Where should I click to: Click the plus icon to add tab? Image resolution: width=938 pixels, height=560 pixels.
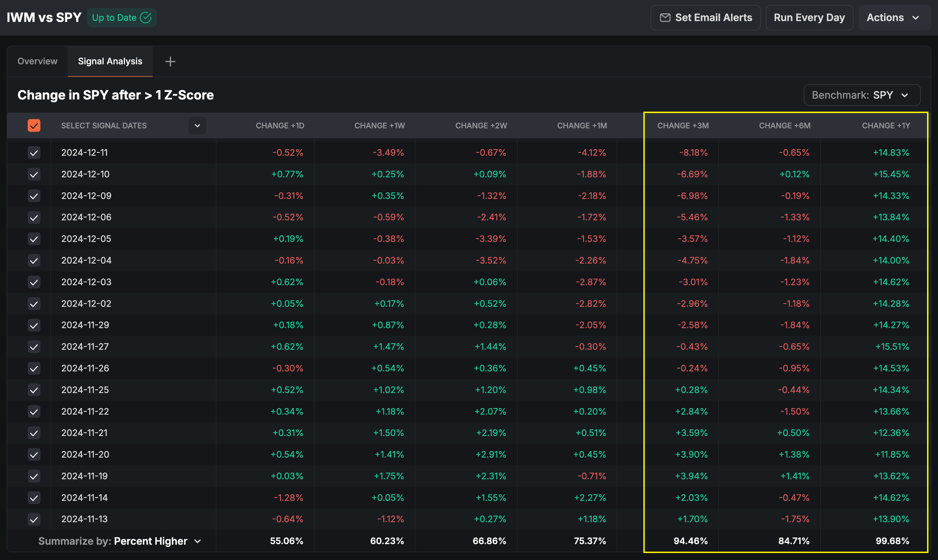[x=170, y=61]
